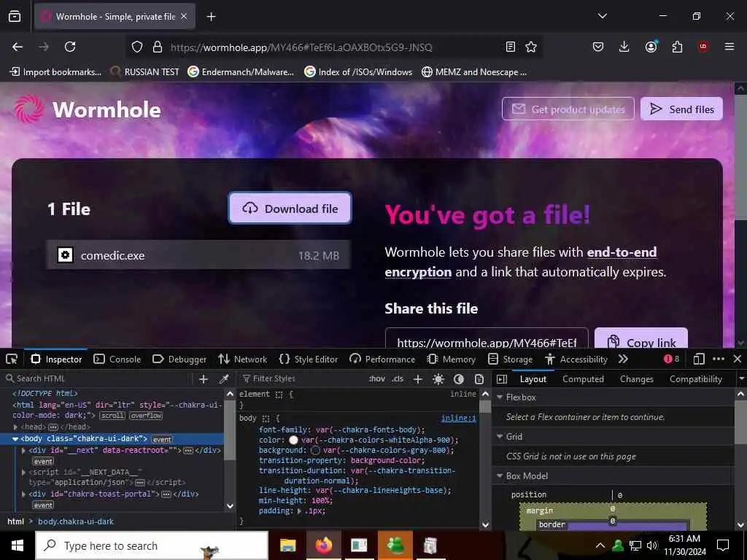Click the Download file button
This screenshot has height=560, width=747.
click(x=290, y=208)
